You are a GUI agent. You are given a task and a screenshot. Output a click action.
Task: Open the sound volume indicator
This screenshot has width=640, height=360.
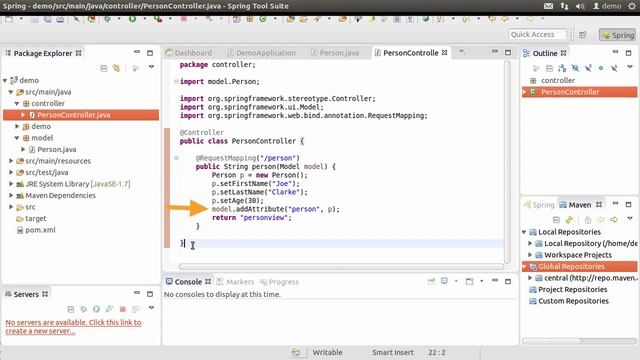pos(580,6)
